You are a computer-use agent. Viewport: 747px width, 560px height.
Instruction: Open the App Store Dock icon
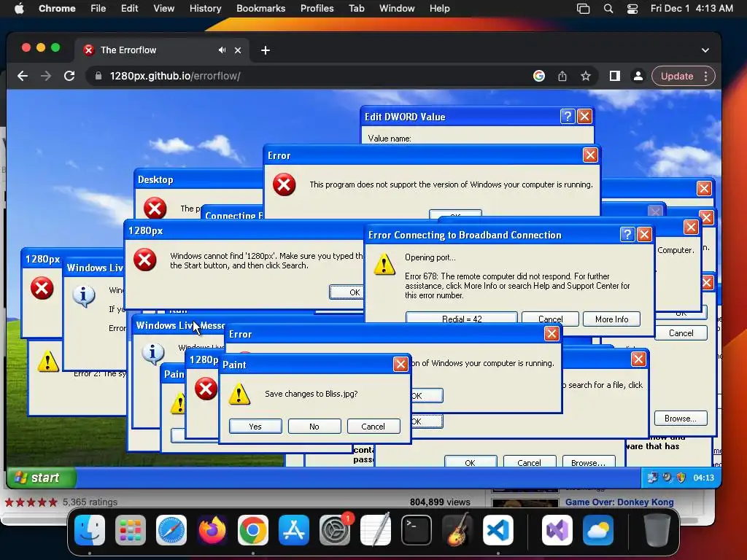(294, 530)
